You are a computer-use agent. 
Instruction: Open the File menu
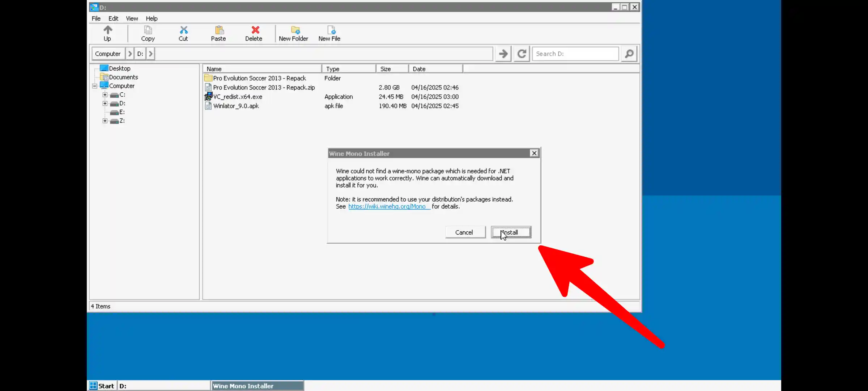(x=96, y=18)
